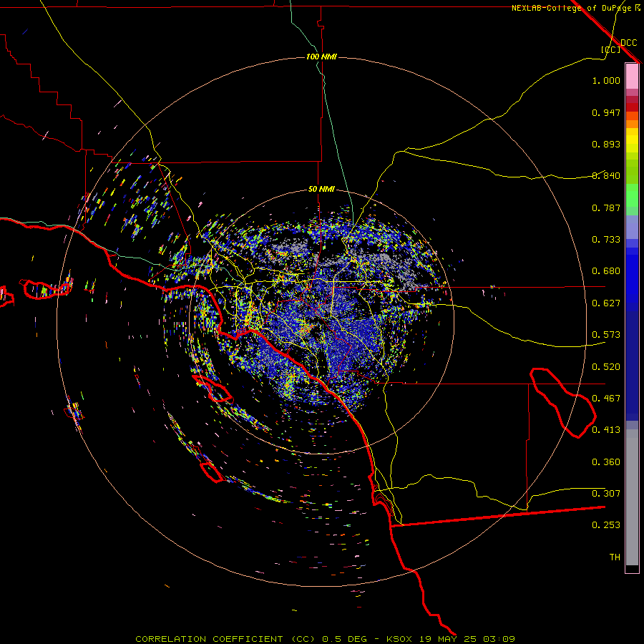This screenshot has width=644, height=644.
Task: Click the 0.573 scale value
Action: pos(606,335)
